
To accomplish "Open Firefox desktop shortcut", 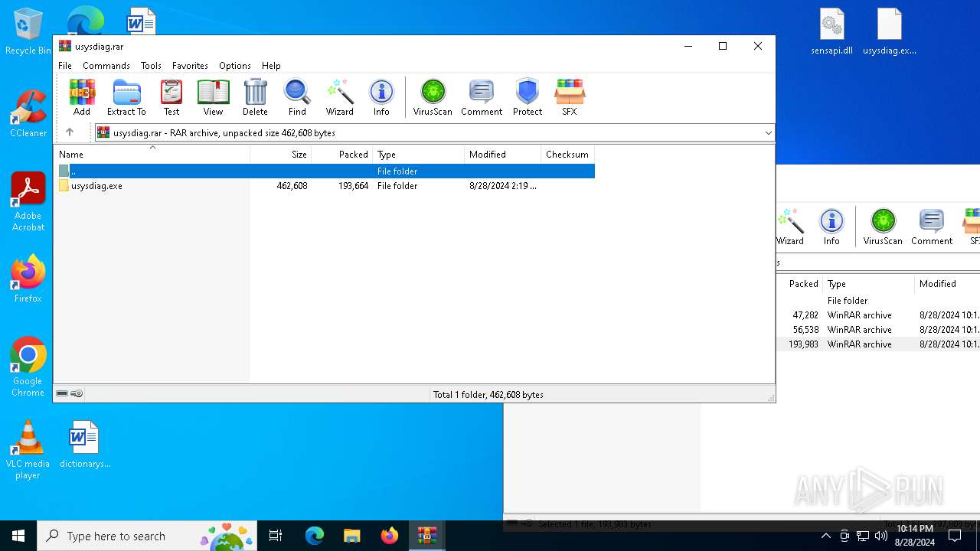I will [x=28, y=279].
